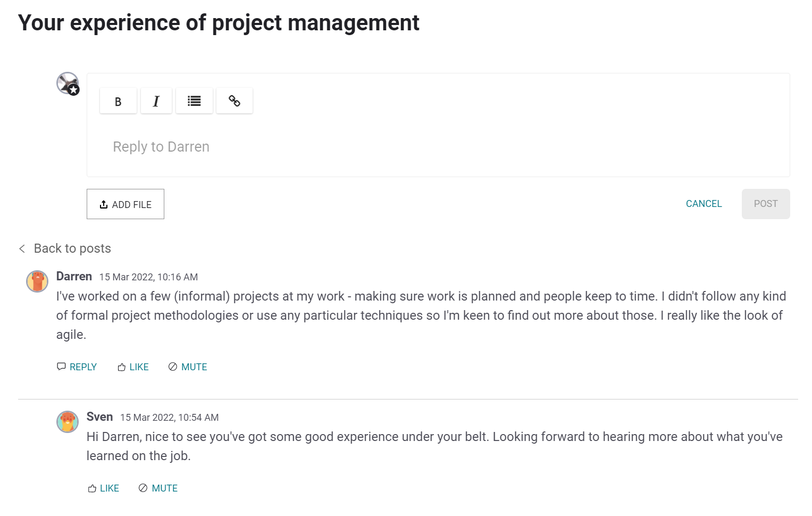
Task: Open Sven's avatar picture
Action: [68, 422]
